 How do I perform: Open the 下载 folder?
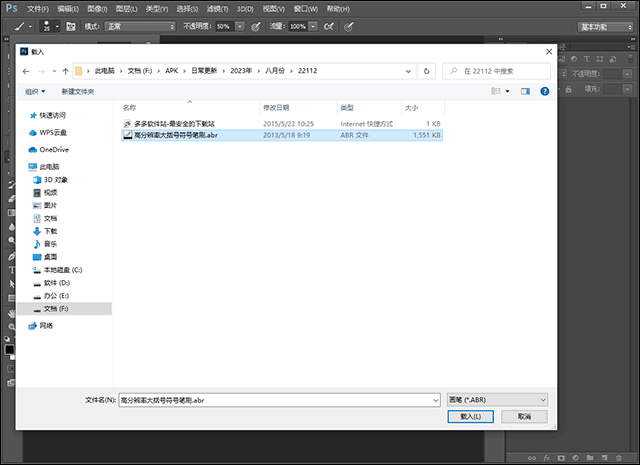click(x=50, y=231)
